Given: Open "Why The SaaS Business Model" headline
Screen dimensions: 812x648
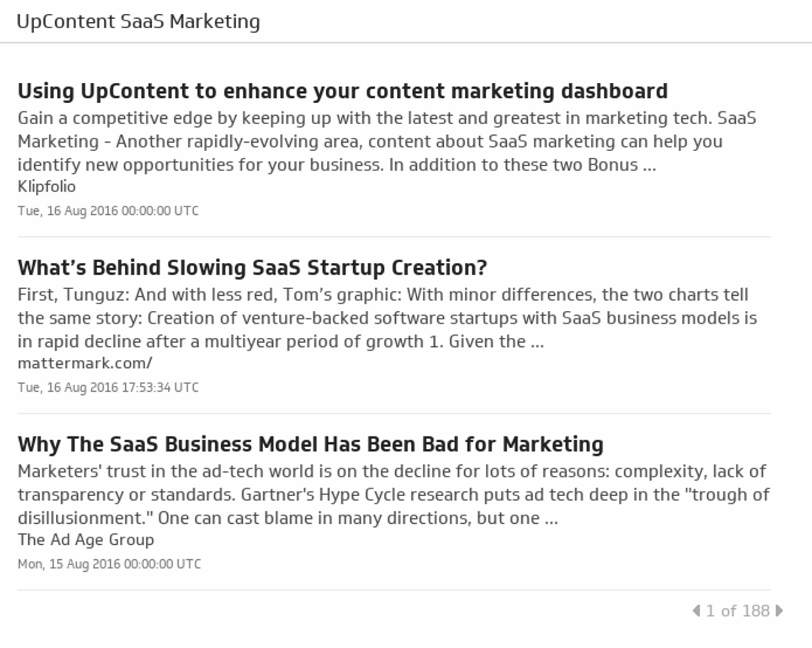Looking at the screenshot, I should (x=310, y=444).
